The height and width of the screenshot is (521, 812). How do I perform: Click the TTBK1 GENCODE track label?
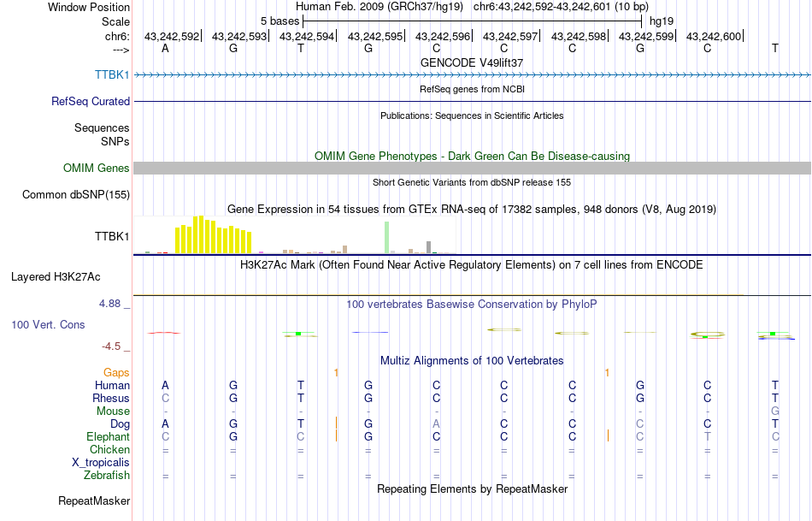click(112, 74)
